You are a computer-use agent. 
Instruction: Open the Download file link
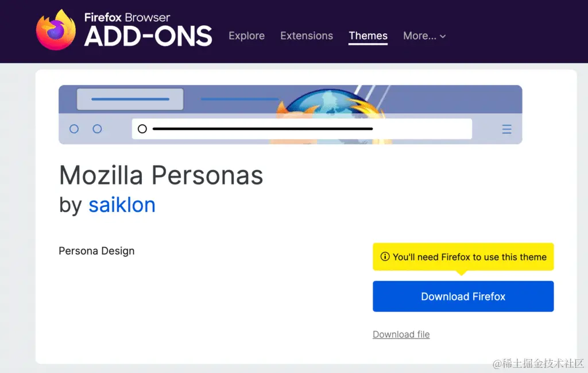click(401, 334)
